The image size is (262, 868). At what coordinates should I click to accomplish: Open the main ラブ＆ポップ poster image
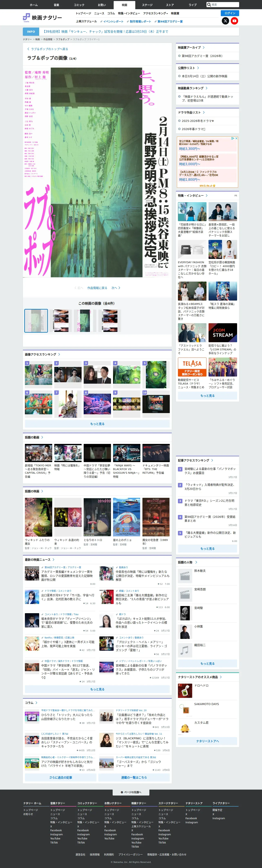97,173
